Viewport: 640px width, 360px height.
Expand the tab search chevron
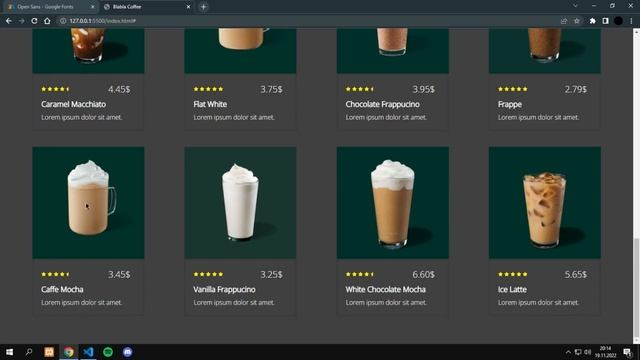tap(575, 6)
